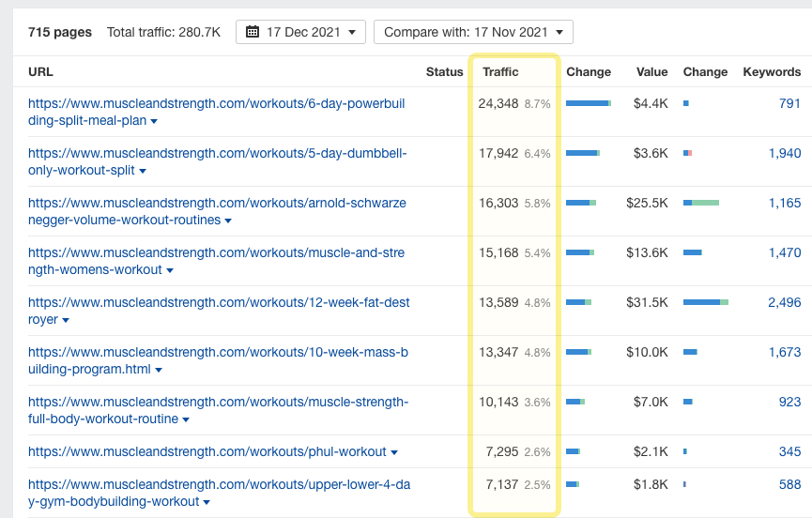Click traffic change bar for 24,348 row
This screenshot has width=812, height=518.
click(x=589, y=103)
